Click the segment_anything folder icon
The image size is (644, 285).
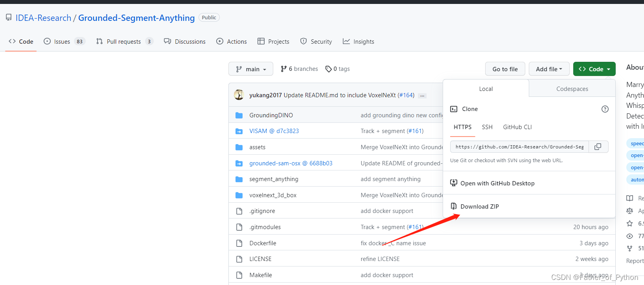pos(239,179)
